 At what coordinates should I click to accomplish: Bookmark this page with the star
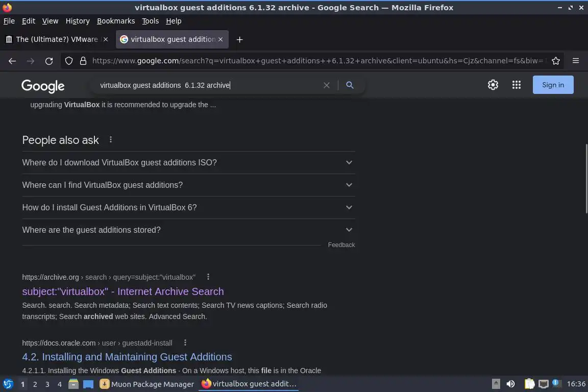(556, 61)
